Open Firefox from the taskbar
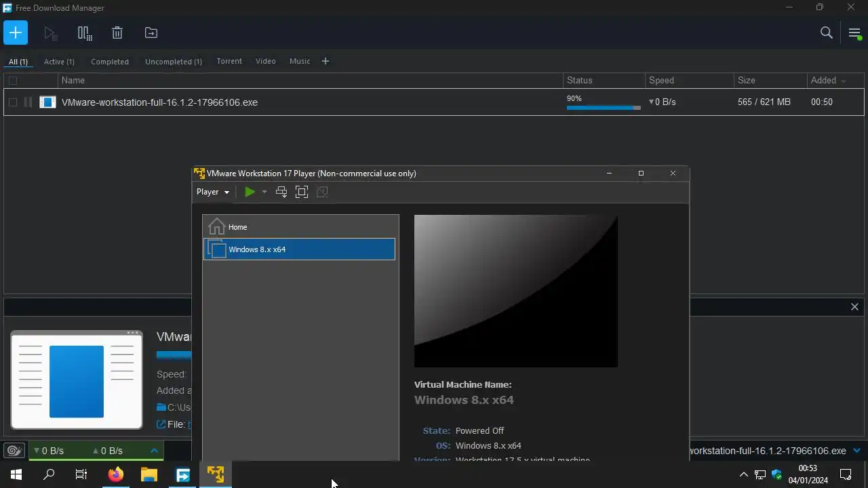This screenshot has height=488, width=868. (116, 474)
